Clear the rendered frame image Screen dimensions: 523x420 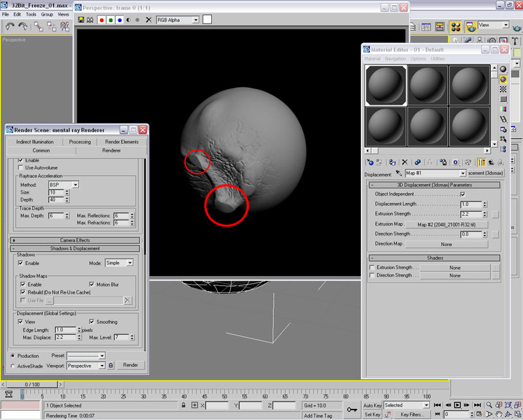click(149, 20)
